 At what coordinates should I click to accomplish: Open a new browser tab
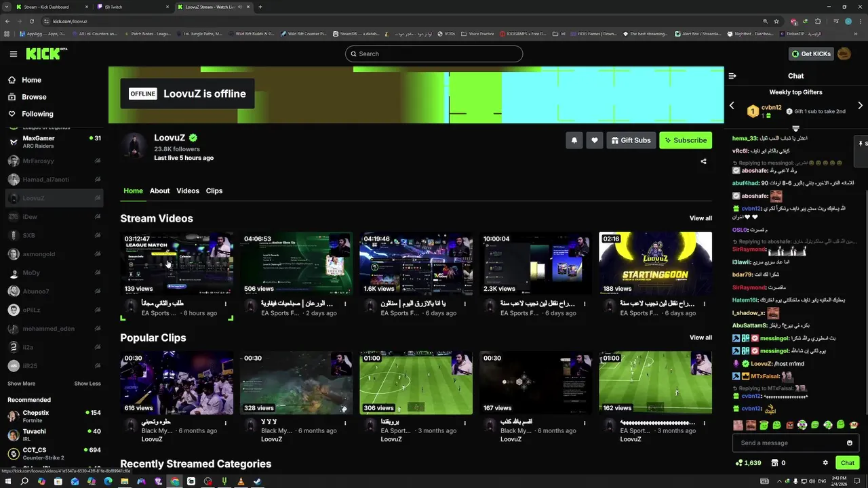tap(260, 7)
